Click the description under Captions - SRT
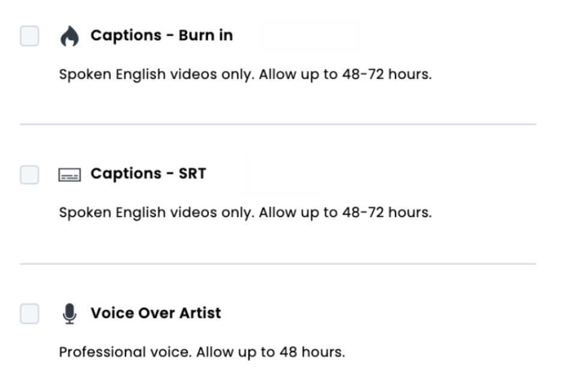Image resolution: width=564 pixels, height=392 pixels. 245,213
